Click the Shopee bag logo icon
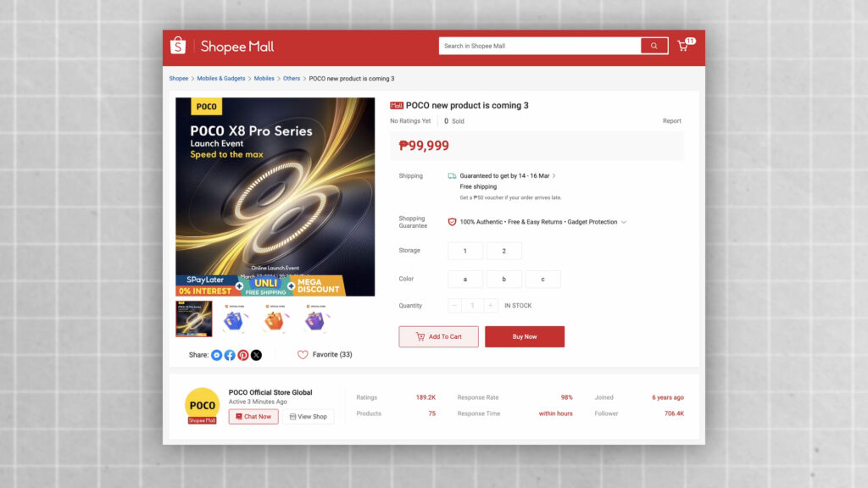Image resolution: width=868 pixels, height=488 pixels. click(x=178, y=46)
